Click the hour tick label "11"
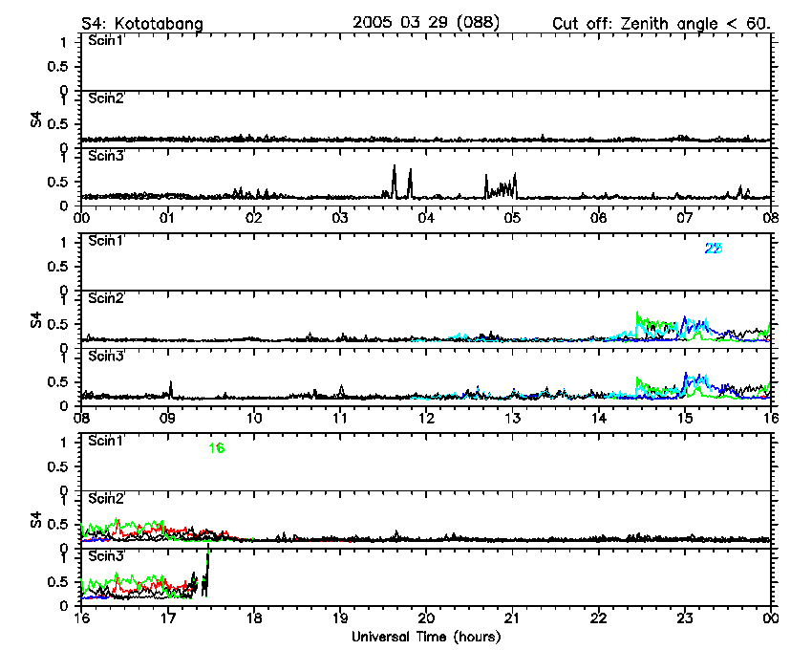812x650 pixels. (x=340, y=419)
